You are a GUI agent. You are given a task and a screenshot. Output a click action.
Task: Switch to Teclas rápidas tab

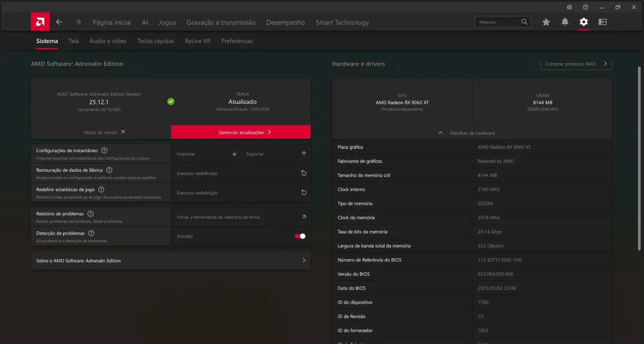tap(155, 41)
